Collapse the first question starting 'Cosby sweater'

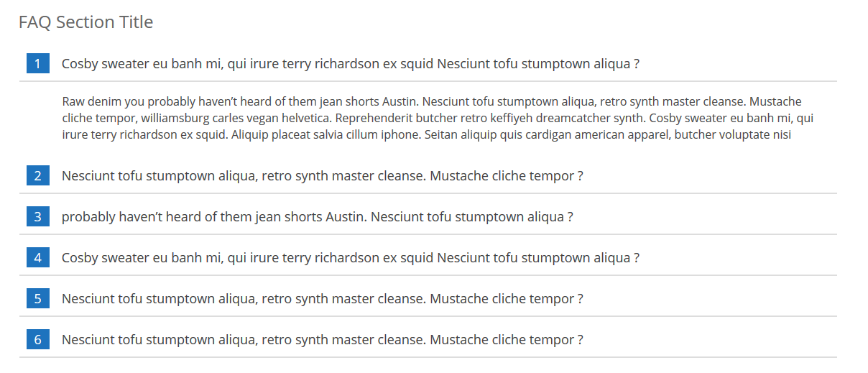(x=351, y=63)
